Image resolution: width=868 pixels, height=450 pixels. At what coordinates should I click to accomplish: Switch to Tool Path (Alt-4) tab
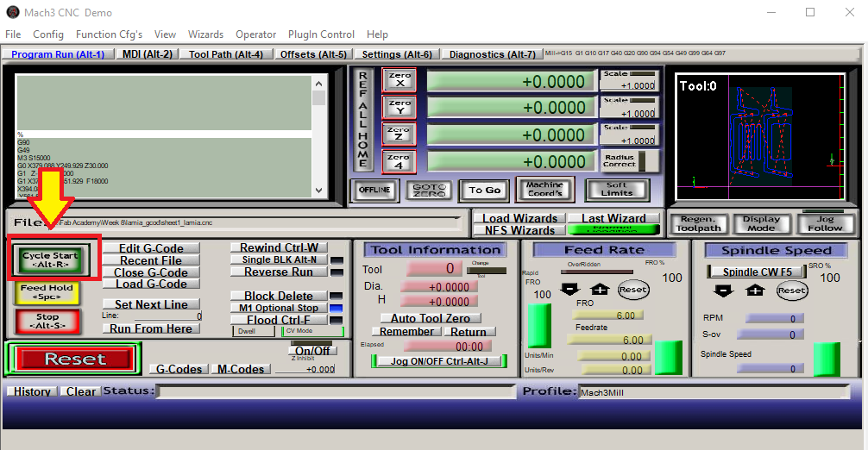(226, 54)
